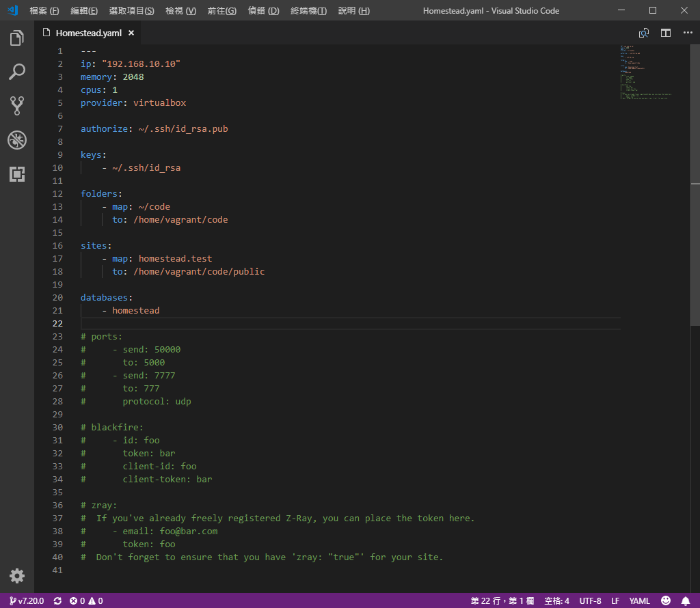Click the provider value virtualbox
Image resolution: width=700 pixels, height=608 pixels.
[x=159, y=102]
